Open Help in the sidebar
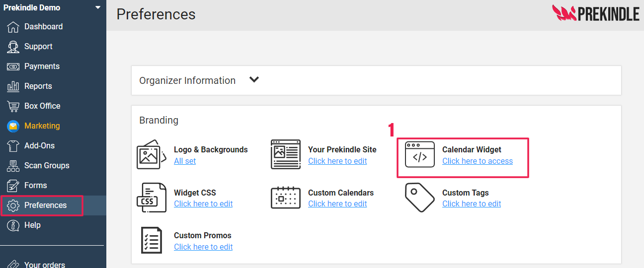644x268 pixels. point(32,225)
